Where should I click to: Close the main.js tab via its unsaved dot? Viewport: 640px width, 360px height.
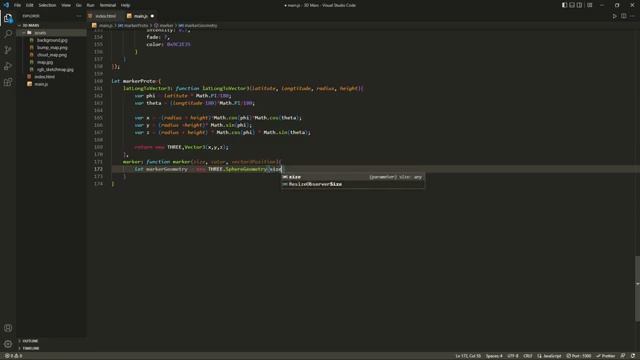point(152,16)
